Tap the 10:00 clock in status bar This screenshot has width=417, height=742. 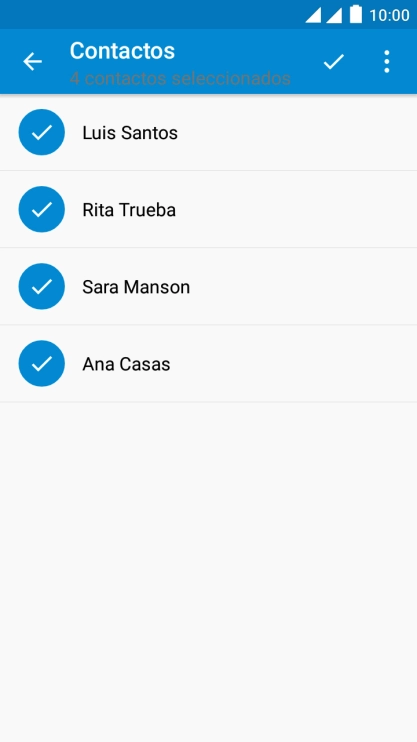(x=389, y=15)
